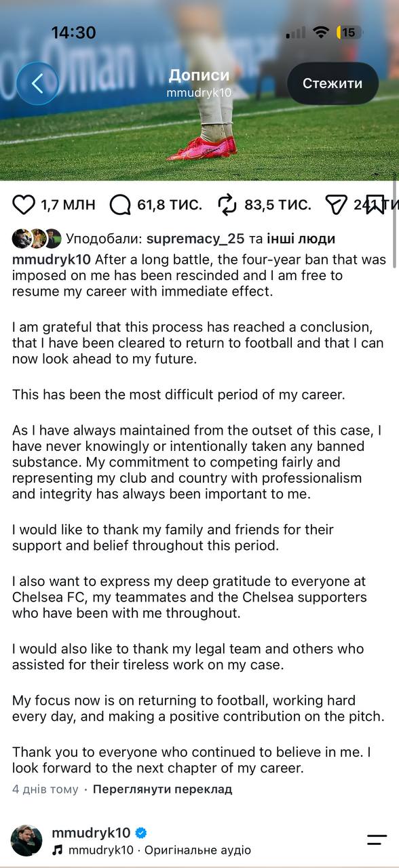Like the post with heart icon

tap(24, 204)
